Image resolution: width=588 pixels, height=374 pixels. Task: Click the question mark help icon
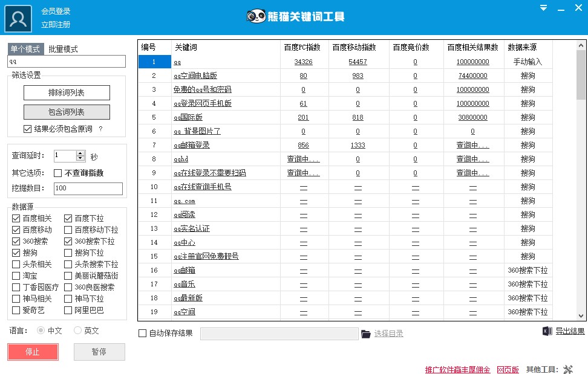(x=100, y=129)
